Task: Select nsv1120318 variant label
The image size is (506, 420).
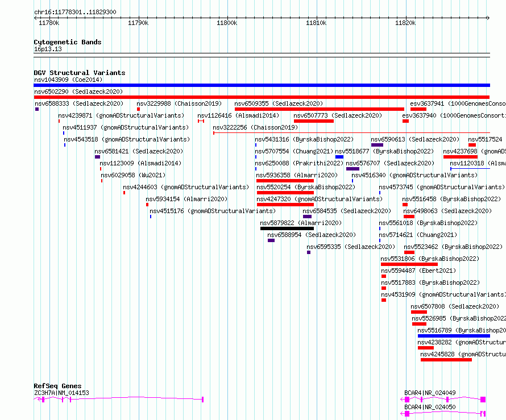Action: [478, 163]
